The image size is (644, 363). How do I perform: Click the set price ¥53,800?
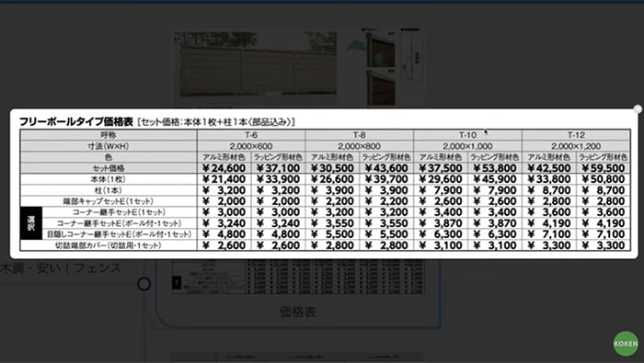click(495, 168)
